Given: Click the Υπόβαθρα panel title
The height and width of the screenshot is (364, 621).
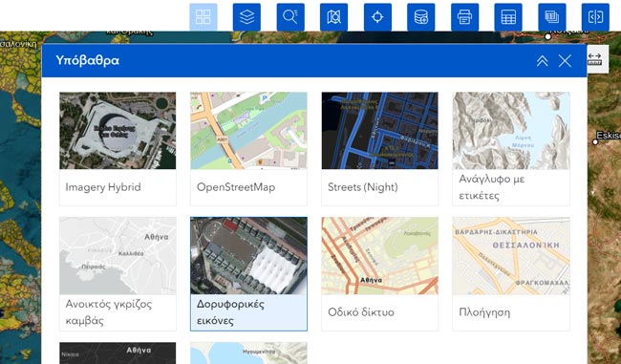Looking at the screenshot, I should (87, 60).
